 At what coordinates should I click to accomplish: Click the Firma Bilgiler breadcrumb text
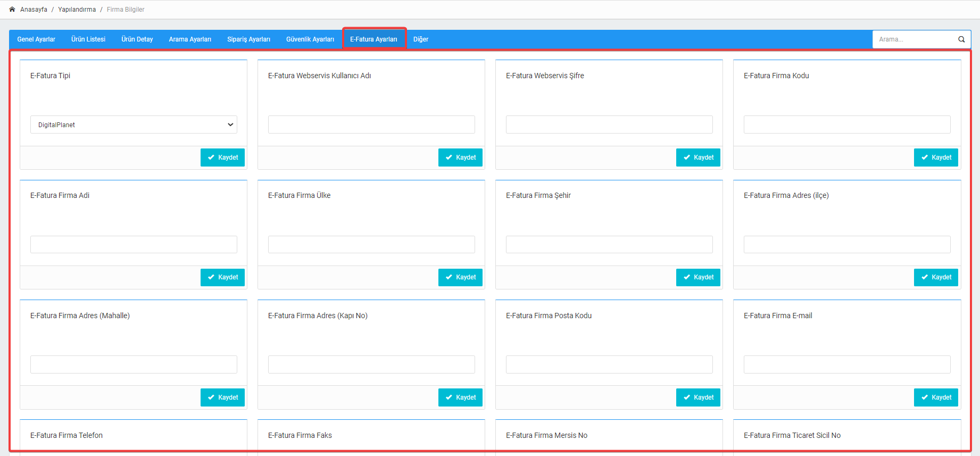[126, 10]
